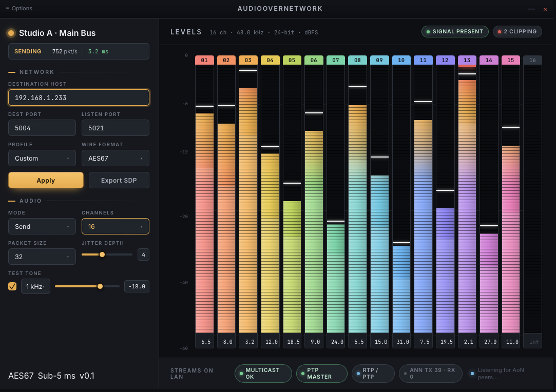This screenshot has width=556, height=392.
Task: Click channel 15 level readout -11.0
Action: point(511,342)
